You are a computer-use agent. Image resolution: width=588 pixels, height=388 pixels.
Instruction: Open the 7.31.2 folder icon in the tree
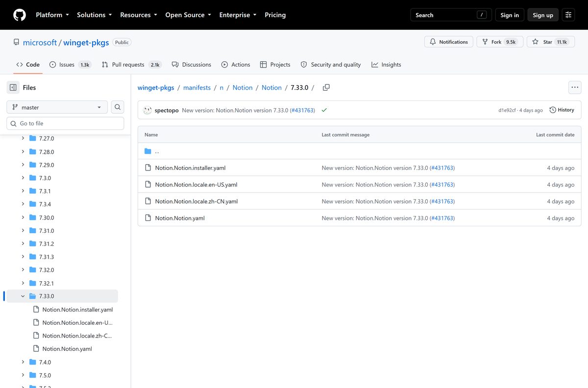(33, 244)
